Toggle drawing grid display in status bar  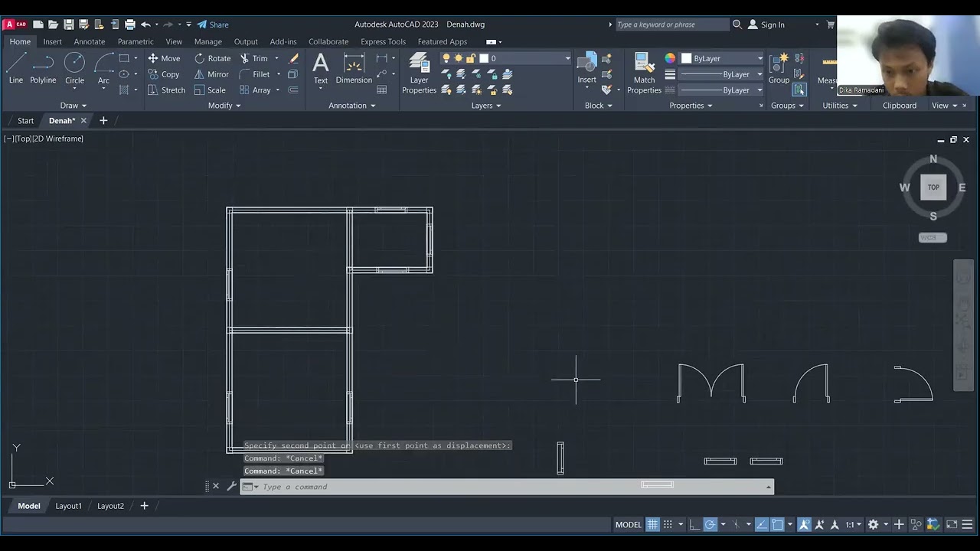point(652,524)
